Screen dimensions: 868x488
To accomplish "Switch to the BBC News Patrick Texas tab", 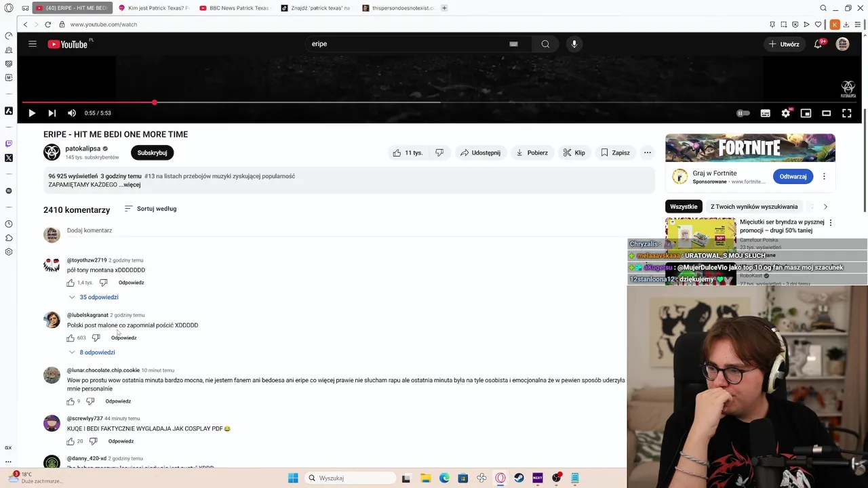I will [x=235, y=8].
